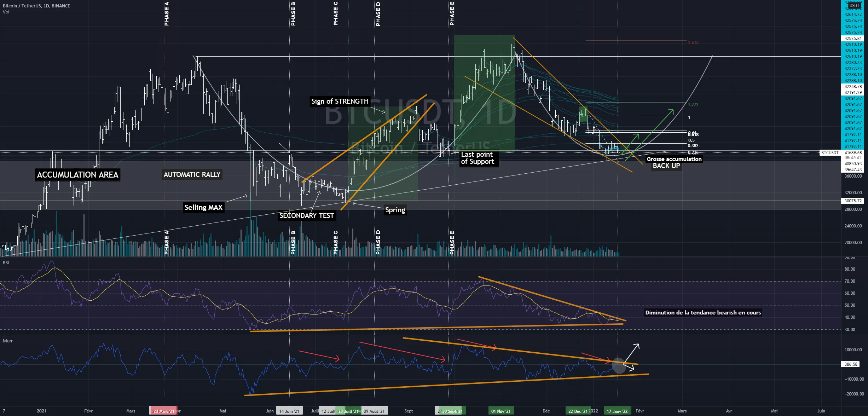Select the BACK UP annotation
868x416 pixels.
666,166
